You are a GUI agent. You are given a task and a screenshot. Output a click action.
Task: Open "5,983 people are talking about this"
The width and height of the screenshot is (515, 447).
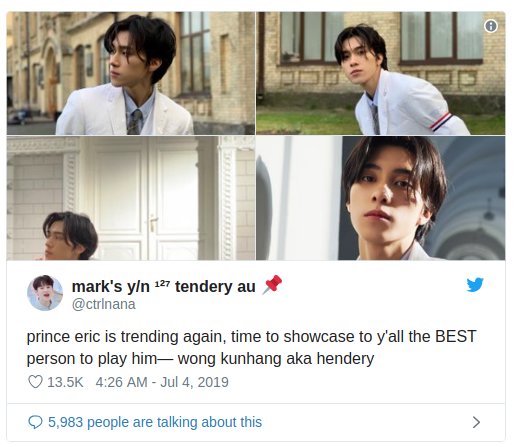click(155, 422)
